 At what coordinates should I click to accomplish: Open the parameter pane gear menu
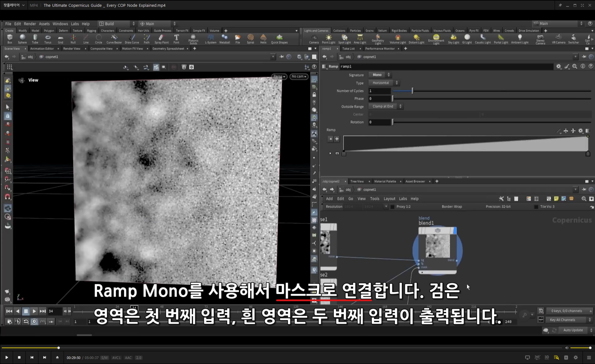[558, 66]
